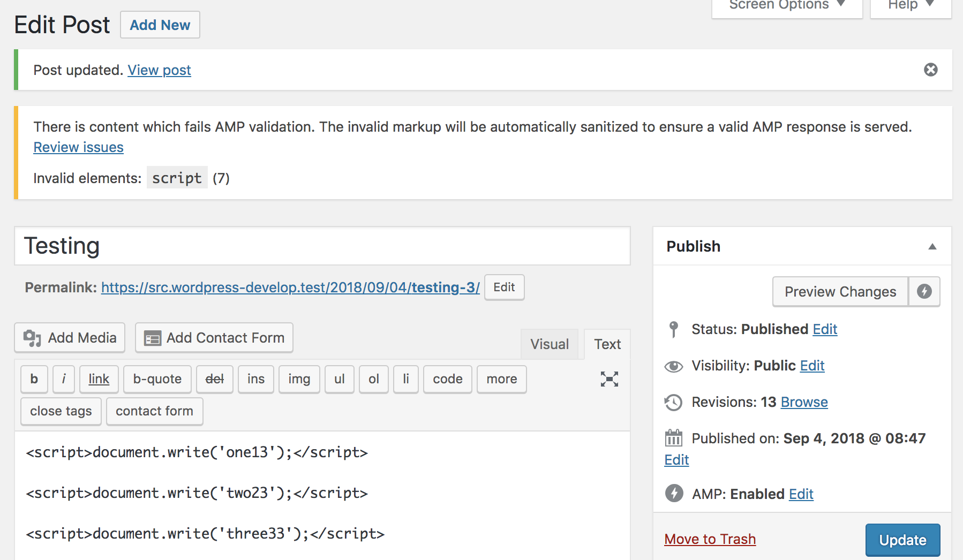Screen dimensions: 963x560
Task: Collapse the Publish panel
Action: [x=932, y=246]
